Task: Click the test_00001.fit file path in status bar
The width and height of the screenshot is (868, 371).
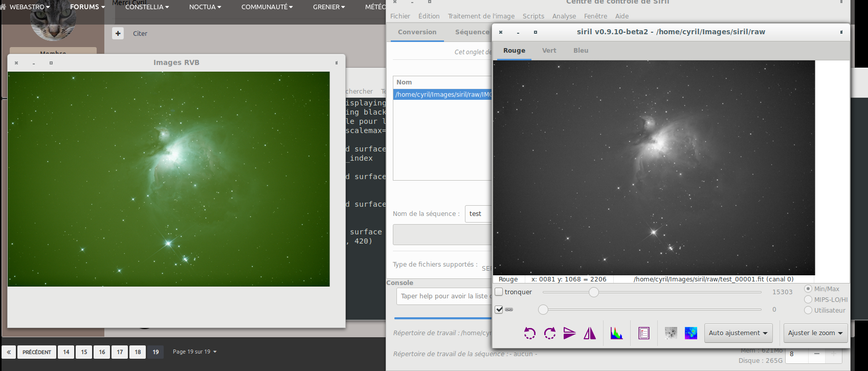Action: coord(714,279)
